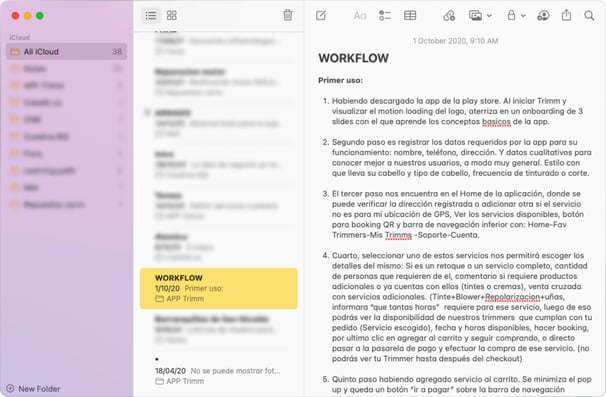This screenshot has width=606, height=397.
Task: Click the plus icon beside New Folder
Action: pyautogui.click(x=10, y=388)
